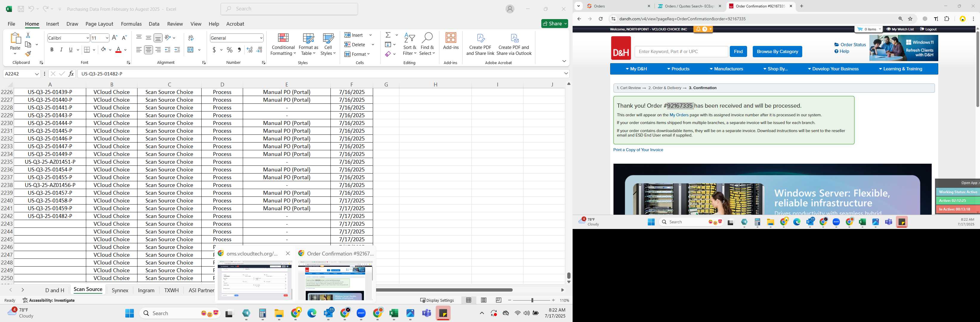This screenshot has width=980, height=322.
Task: Open the My Orders link
Action: 679,115
